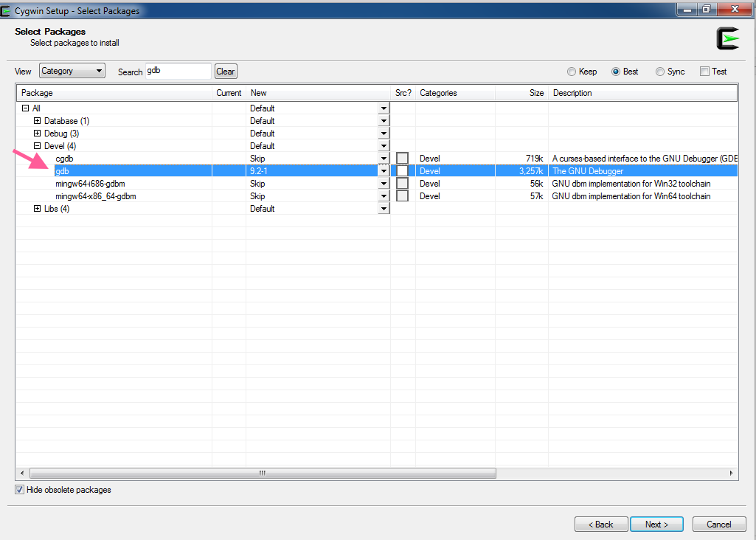
Task: Click the Skip value for cgdb
Action: coord(257,158)
